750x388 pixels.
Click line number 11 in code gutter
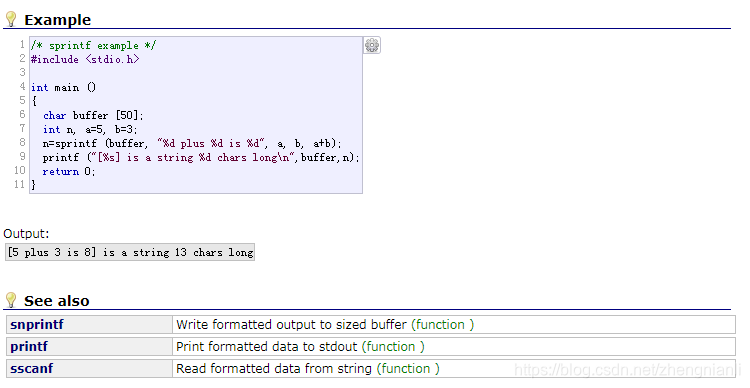(x=20, y=184)
